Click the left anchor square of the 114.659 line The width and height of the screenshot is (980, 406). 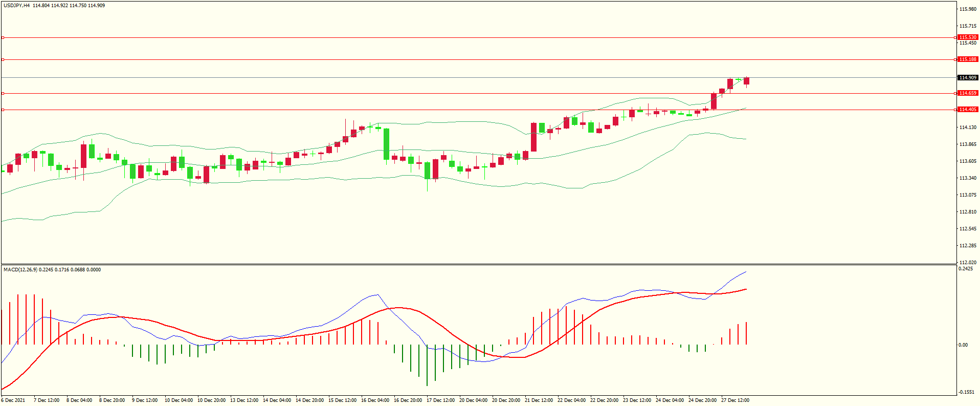point(3,93)
